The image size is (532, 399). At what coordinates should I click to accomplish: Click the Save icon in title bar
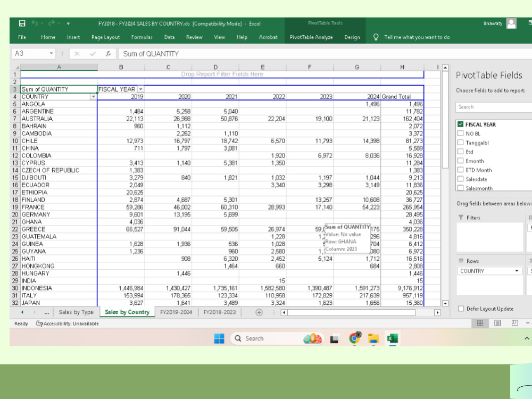pyautogui.click(x=22, y=23)
